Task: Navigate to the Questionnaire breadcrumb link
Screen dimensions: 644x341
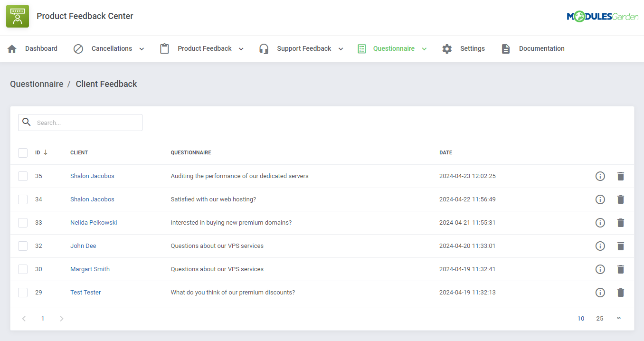Action: pyautogui.click(x=37, y=84)
